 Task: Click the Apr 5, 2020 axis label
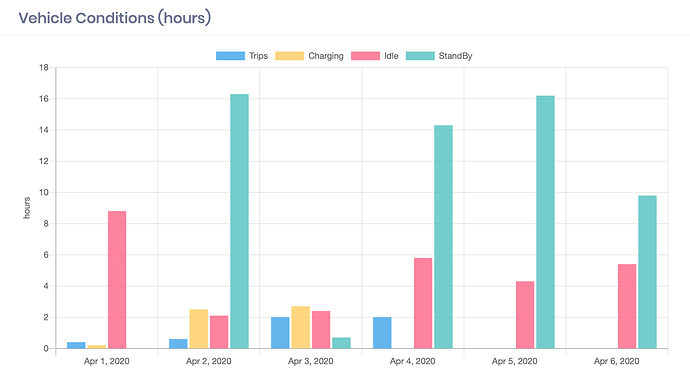[x=515, y=361]
